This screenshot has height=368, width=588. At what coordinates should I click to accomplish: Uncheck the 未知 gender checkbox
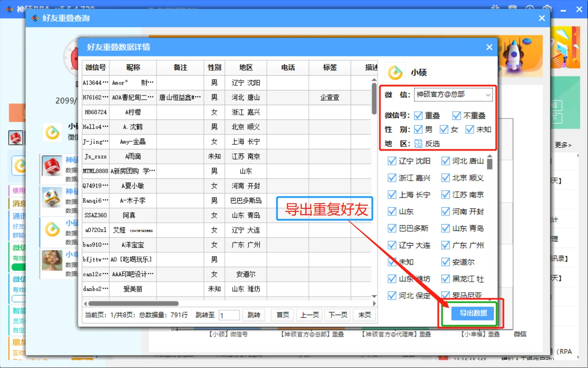[470, 130]
